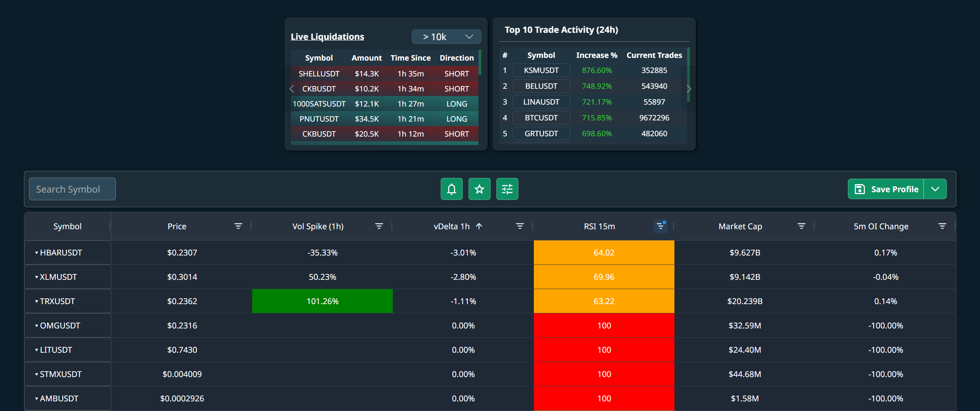Open the Vol Spike (1h) filter icon

379,226
